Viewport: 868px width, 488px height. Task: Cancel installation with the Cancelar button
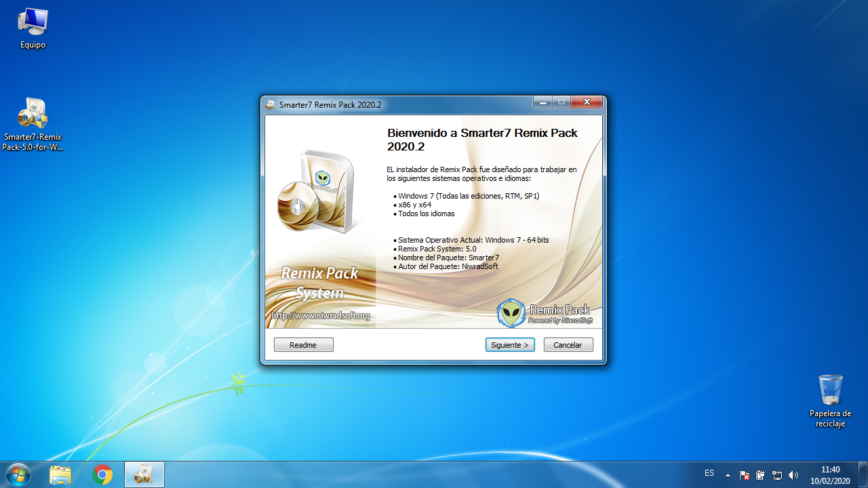point(568,345)
